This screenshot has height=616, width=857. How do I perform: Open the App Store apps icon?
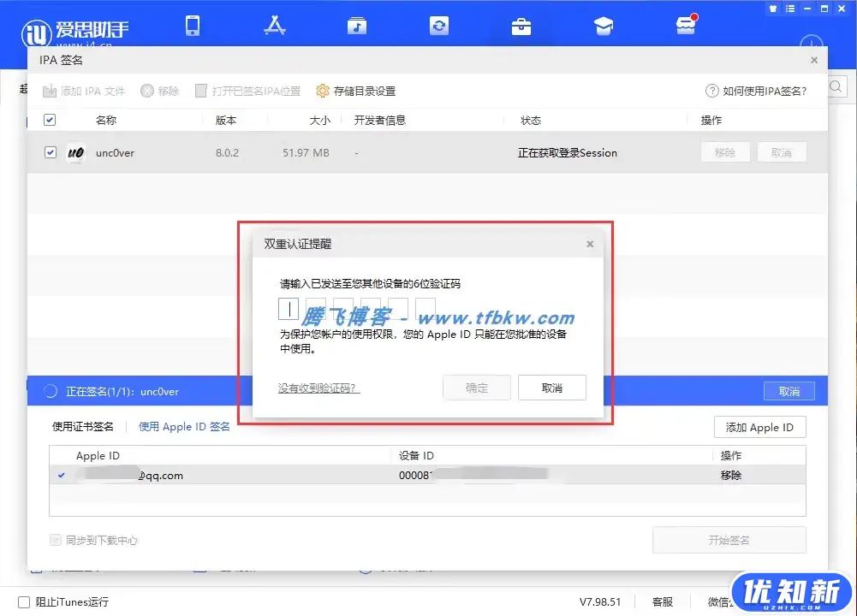tap(274, 26)
